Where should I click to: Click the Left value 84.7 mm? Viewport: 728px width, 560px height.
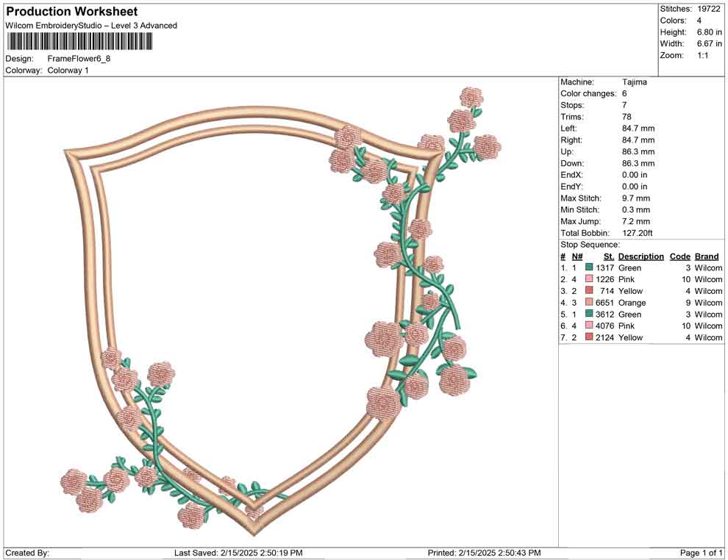pyautogui.click(x=638, y=128)
